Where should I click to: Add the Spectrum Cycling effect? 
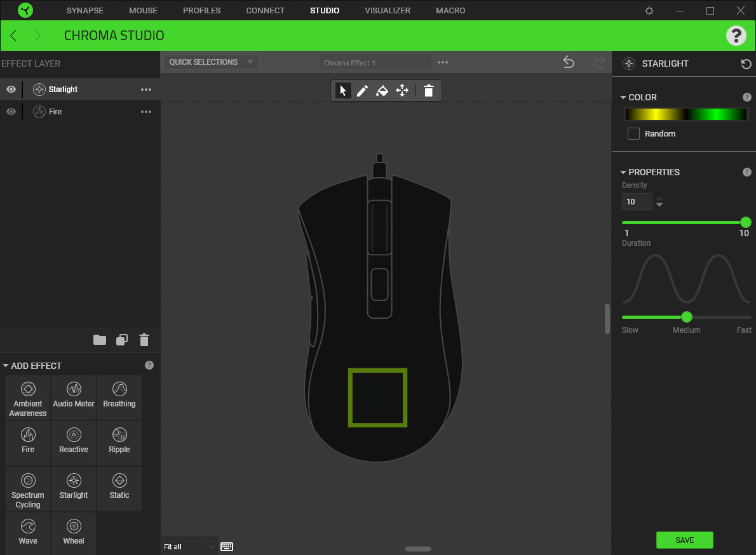tap(28, 489)
